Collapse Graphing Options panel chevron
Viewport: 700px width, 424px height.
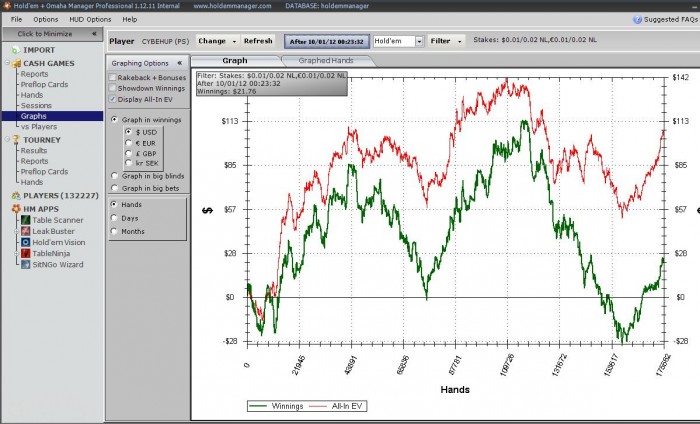point(179,63)
